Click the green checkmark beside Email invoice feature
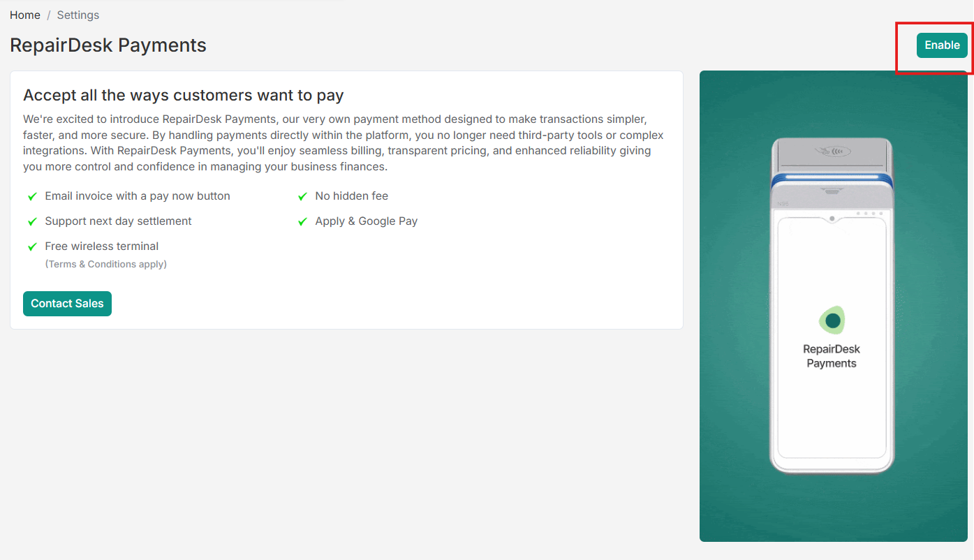 point(32,196)
